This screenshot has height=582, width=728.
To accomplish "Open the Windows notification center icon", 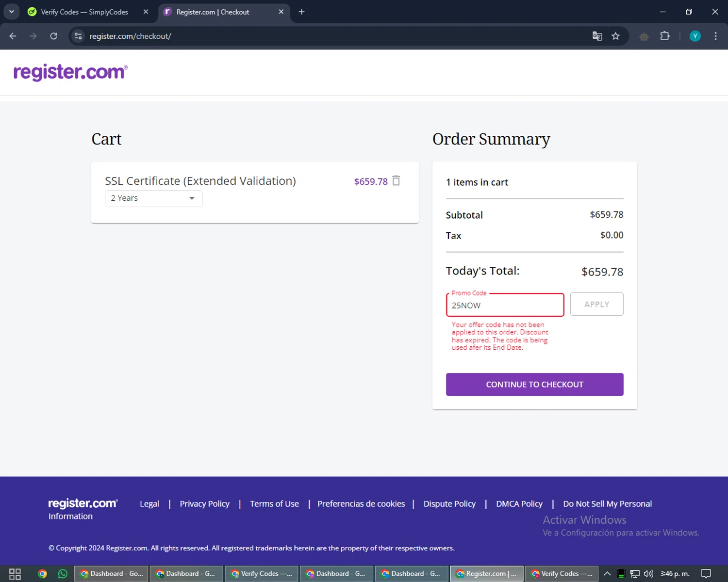I will coord(706,574).
